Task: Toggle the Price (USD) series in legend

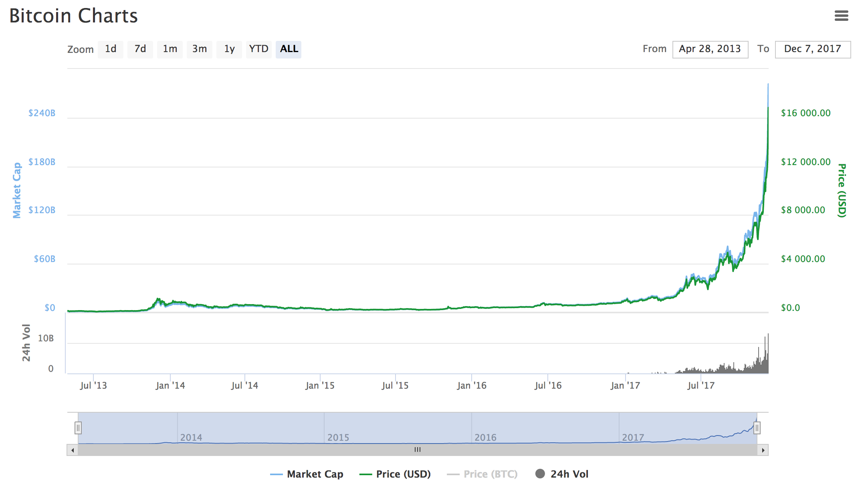Action: [x=395, y=474]
